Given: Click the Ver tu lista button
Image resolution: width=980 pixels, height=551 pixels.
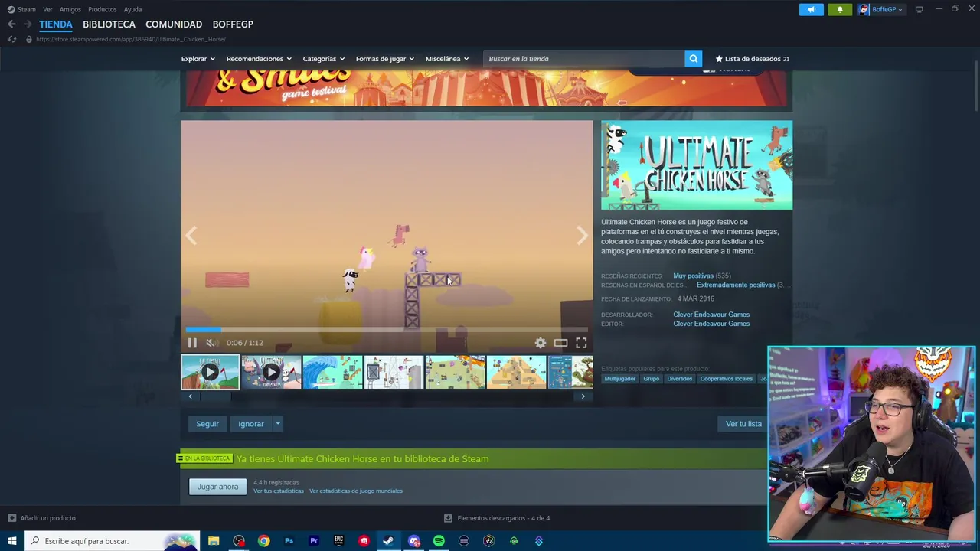Looking at the screenshot, I should (743, 424).
